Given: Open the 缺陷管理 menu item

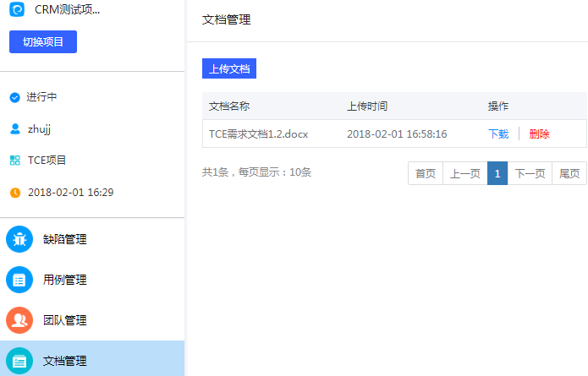Looking at the screenshot, I should (65, 239).
